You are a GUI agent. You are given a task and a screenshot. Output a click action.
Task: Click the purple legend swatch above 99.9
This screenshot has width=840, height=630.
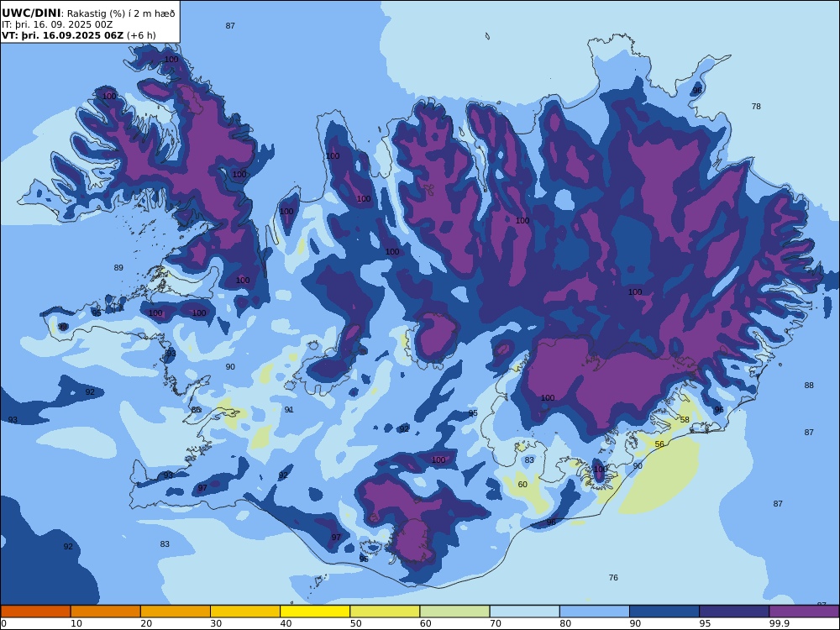pos(804,612)
